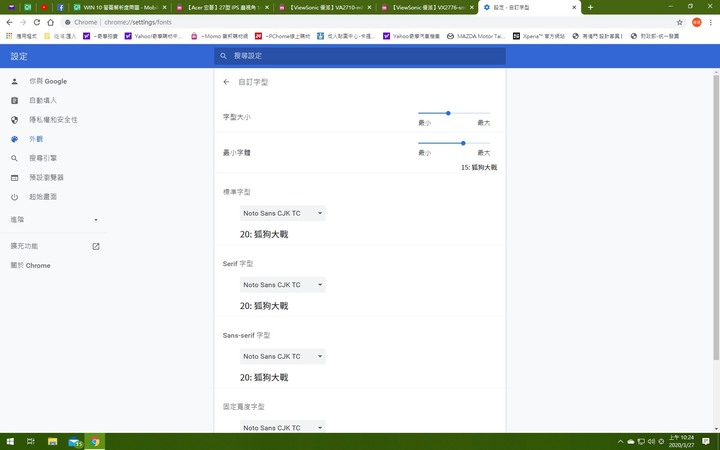
Task: Open the network tray icon
Action: tap(641, 442)
